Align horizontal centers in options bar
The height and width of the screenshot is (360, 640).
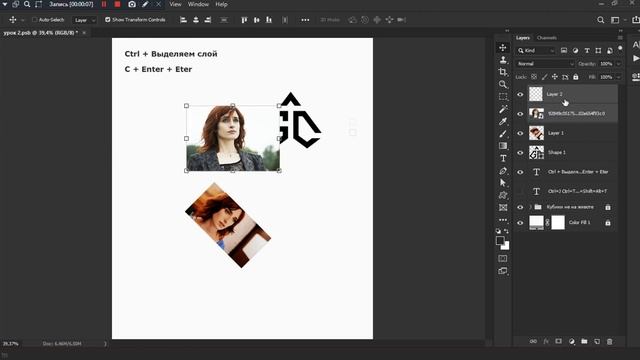(x=196, y=20)
